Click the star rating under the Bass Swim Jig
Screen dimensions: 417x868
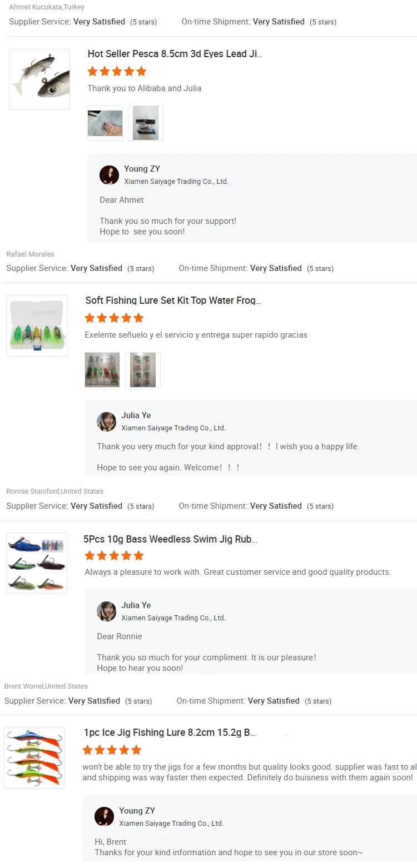point(114,555)
